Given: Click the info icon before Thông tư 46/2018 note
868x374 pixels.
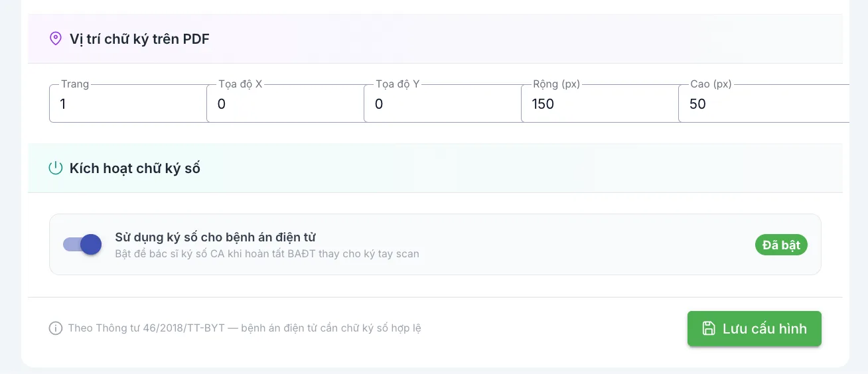Looking at the screenshot, I should (56, 328).
